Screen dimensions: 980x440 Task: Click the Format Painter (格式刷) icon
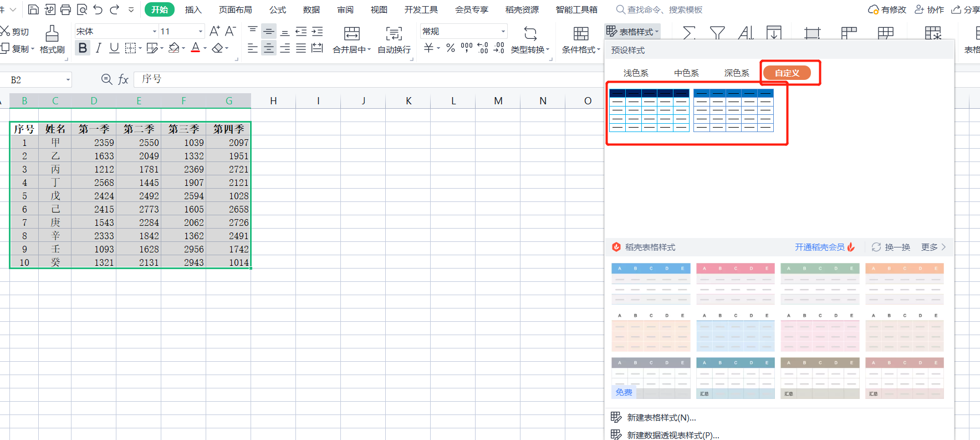point(52,34)
